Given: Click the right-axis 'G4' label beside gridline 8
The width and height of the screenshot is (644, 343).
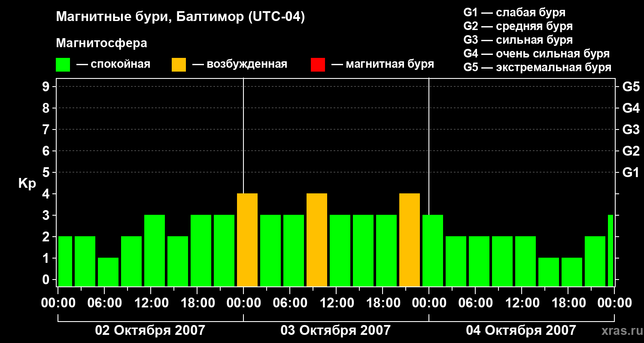Looking at the screenshot, I should tap(631, 108).
